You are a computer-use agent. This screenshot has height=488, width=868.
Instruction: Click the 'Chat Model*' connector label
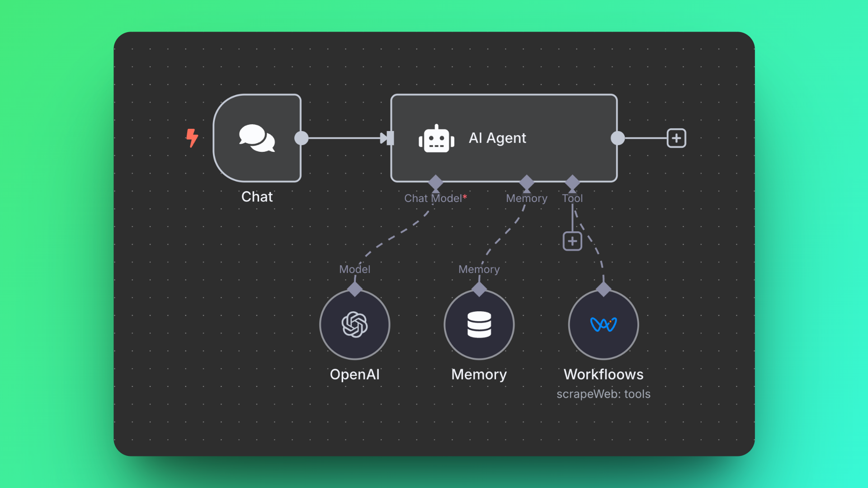[435, 198]
